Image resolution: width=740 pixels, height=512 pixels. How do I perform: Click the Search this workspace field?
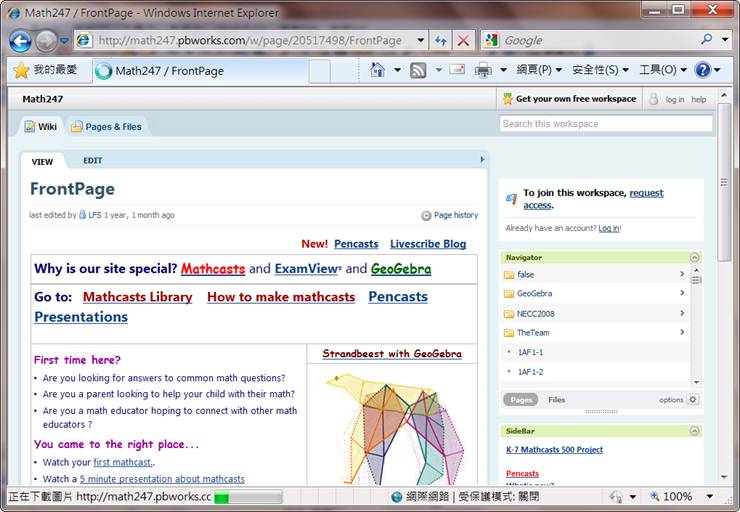(x=606, y=124)
